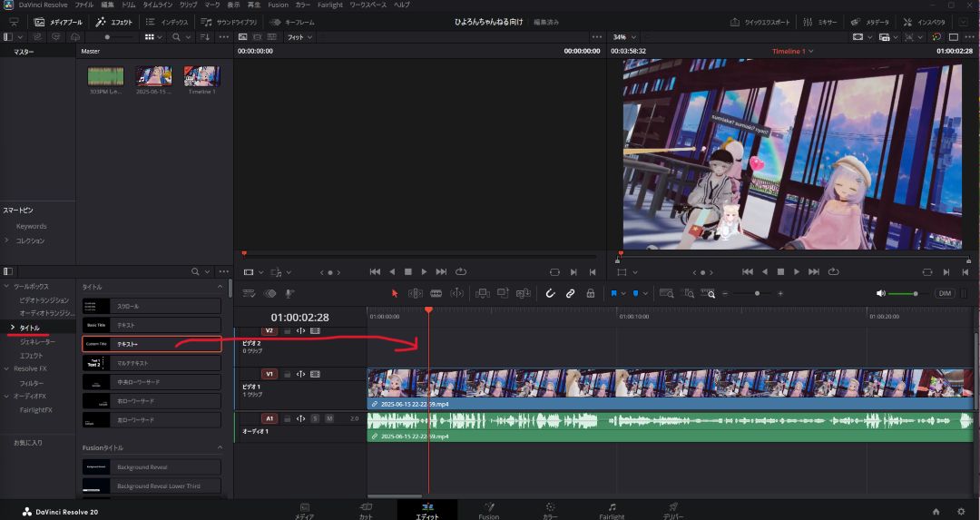Toggle the timeline Snapping magnet icon
980x520 pixels.
[549, 293]
